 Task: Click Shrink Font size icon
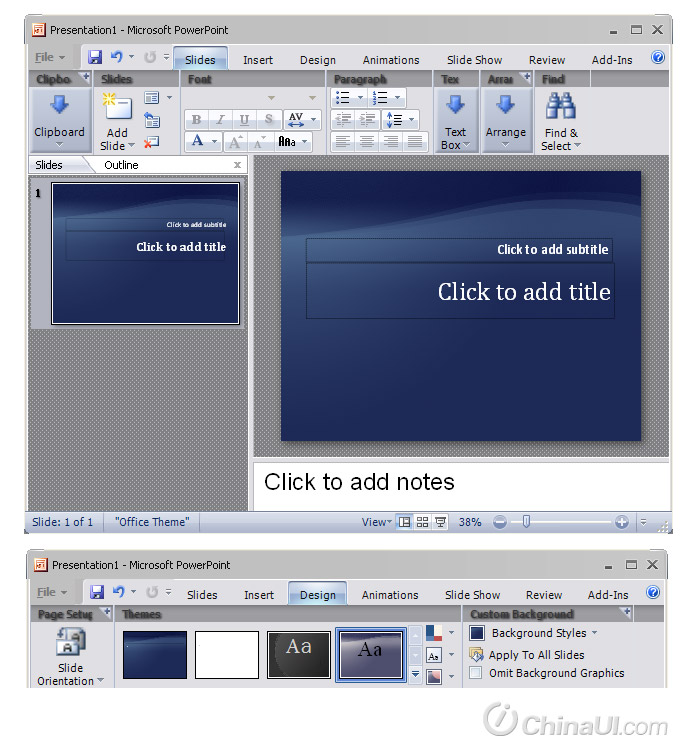(x=260, y=142)
